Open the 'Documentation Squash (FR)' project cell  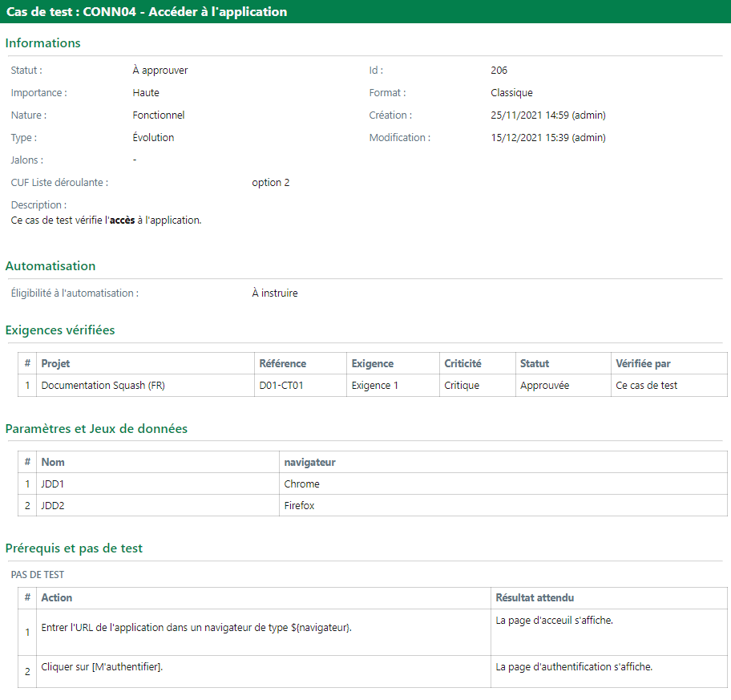click(x=103, y=386)
